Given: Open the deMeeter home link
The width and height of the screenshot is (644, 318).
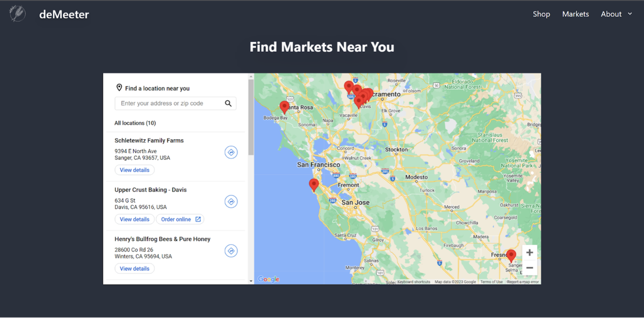Looking at the screenshot, I should click(x=64, y=14).
